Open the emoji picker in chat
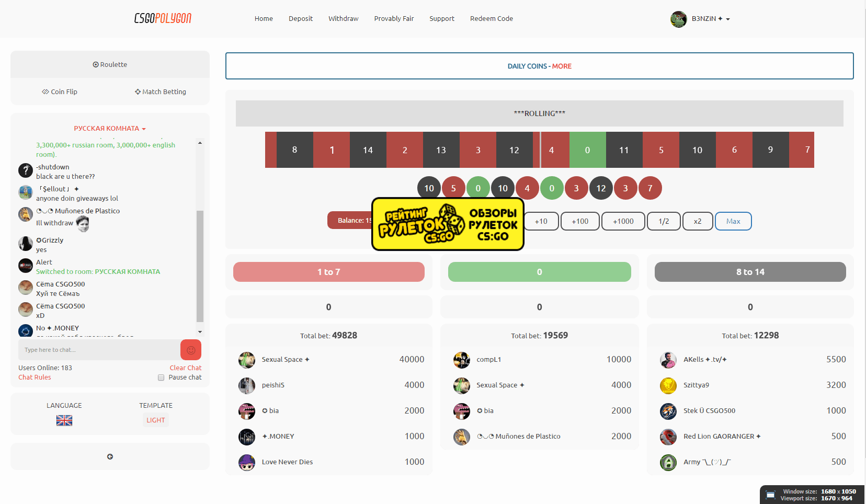866x504 pixels. (191, 350)
